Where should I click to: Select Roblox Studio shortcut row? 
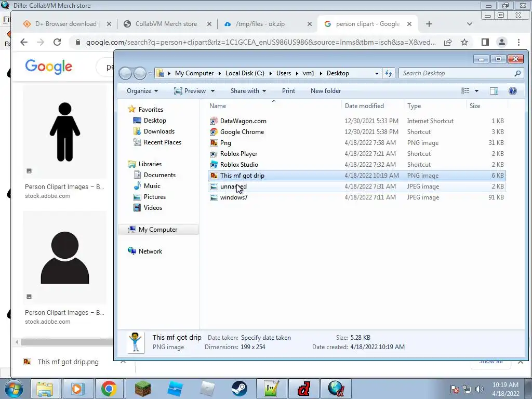[x=356, y=165]
